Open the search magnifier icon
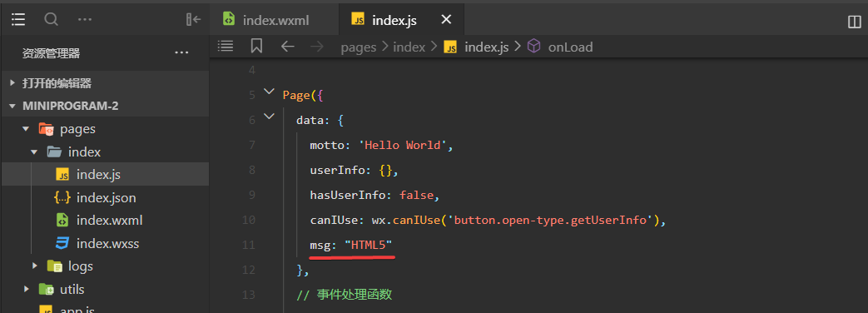The width and height of the screenshot is (868, 313). pos(52,20)
